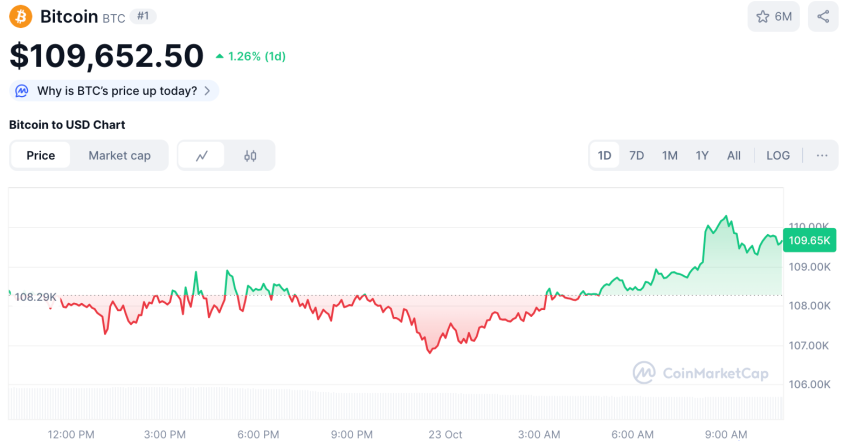
Task: Select the 1M time range tab
Action: pyautogui.click(x=670, y=156)
